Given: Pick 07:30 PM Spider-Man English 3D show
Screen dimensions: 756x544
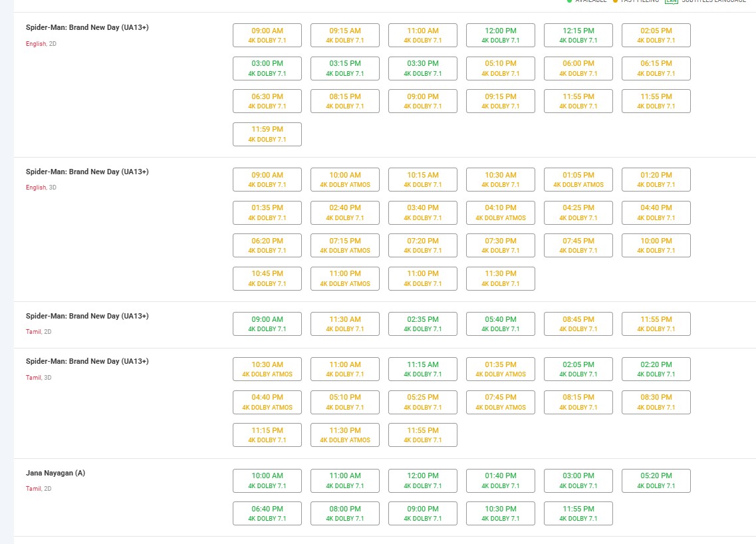Looking at the screenshot, I should click(501, 245).
